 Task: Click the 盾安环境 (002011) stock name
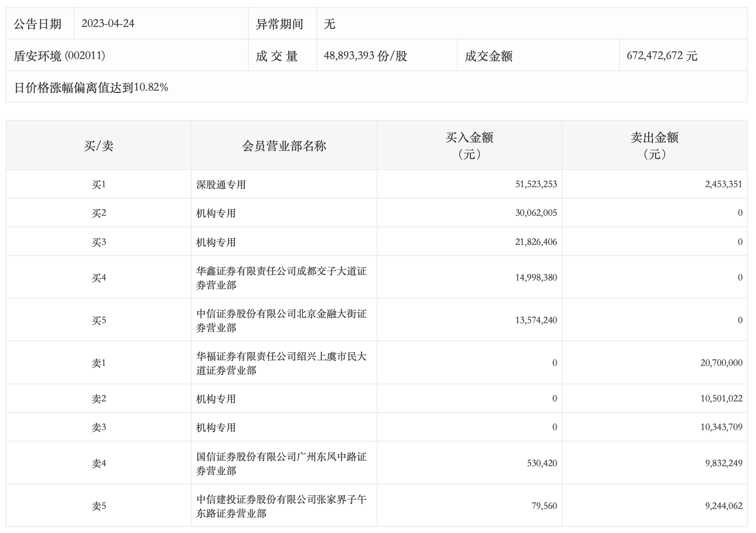(59, 56)
